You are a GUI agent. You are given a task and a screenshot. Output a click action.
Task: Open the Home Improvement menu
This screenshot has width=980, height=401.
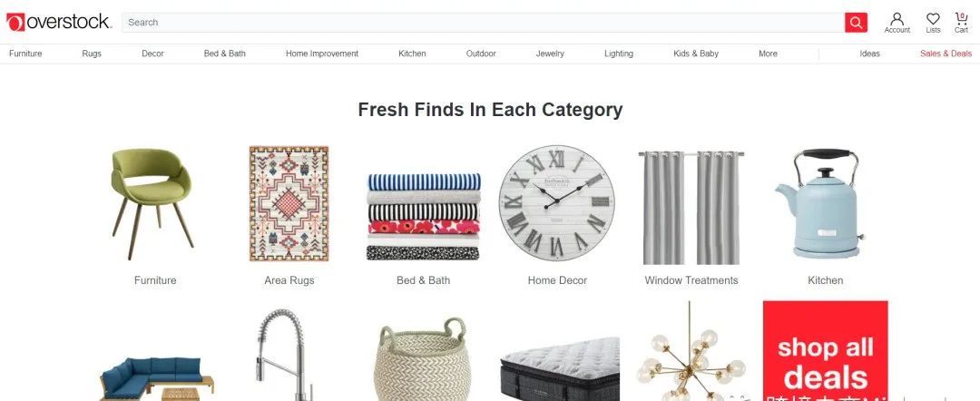coord(322,54)
